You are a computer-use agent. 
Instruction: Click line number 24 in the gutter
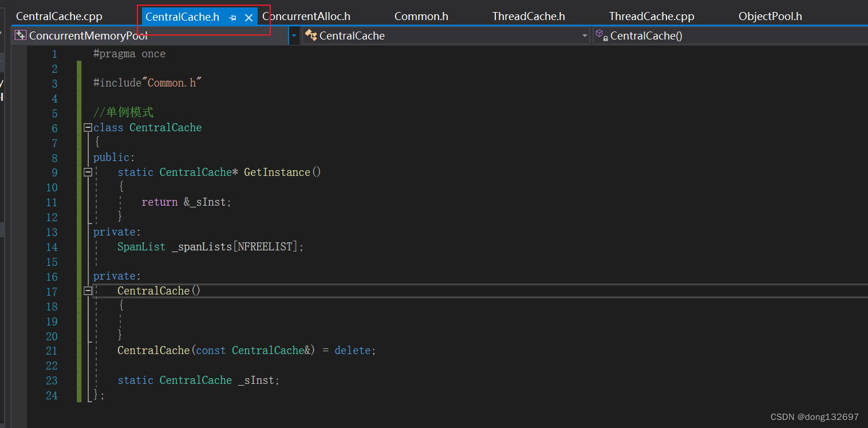pos(52,395)
